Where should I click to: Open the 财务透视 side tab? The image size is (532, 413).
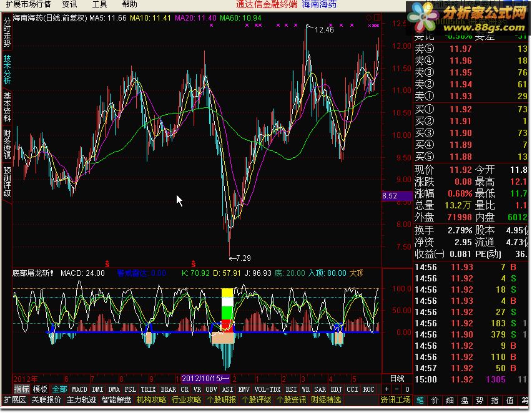7,143
